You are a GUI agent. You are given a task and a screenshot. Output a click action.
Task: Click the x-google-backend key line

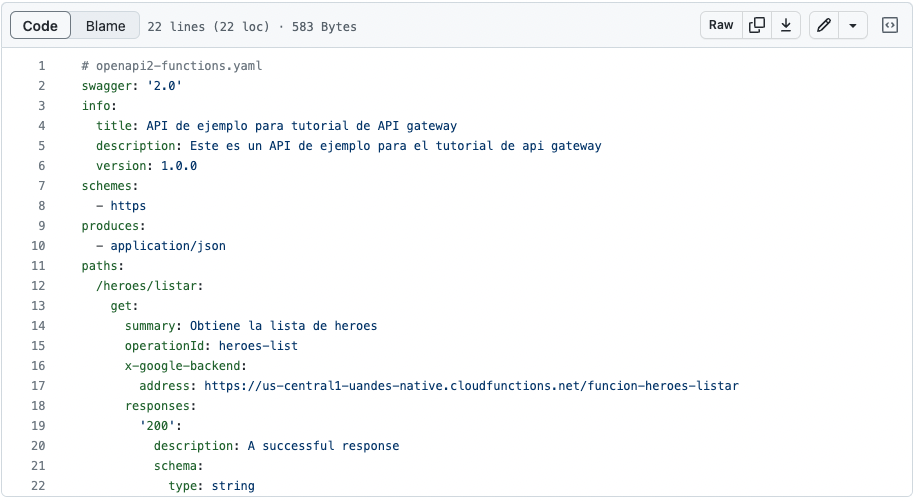pos(186,366)
